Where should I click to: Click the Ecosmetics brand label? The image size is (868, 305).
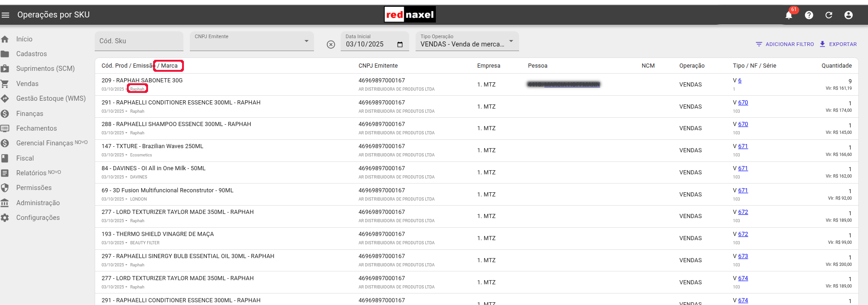[x=141, y=155]
